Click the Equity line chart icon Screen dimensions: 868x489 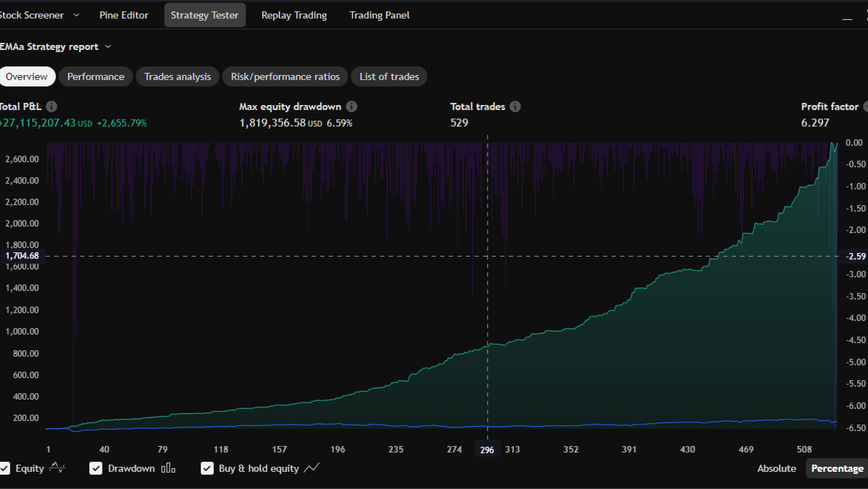click(59, 468)
